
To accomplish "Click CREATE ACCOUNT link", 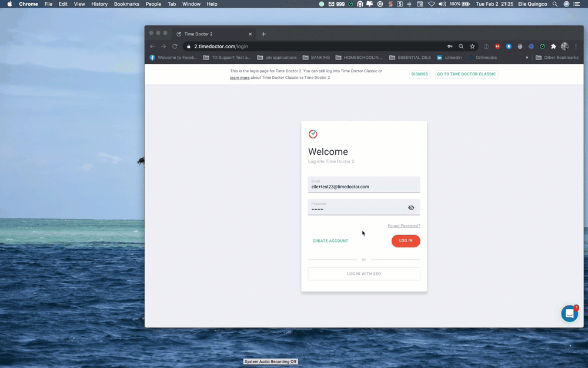I will point(330,241).
